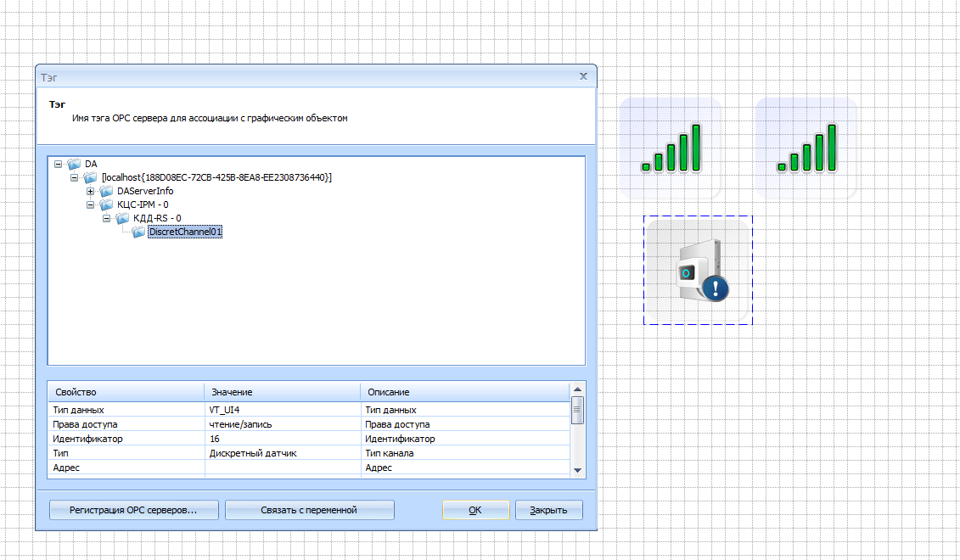Select DiscretChannel01 in the tag tree
960x560 pixels.
coord(185,232)
